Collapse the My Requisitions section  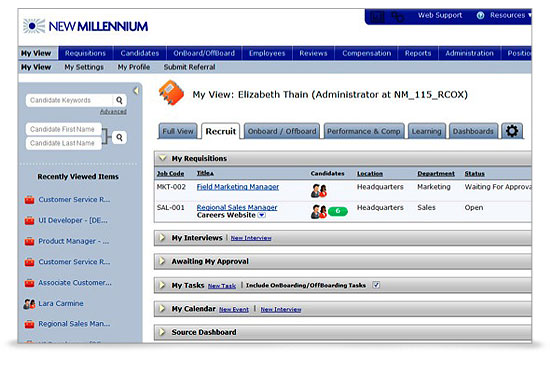tap(162, 158)
